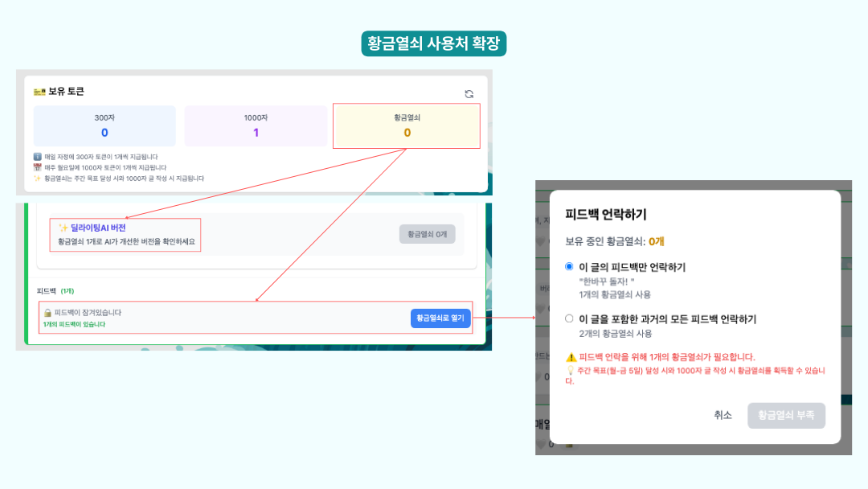The width and height of the screenshot is (868, 489).
Task: Select 이 글의 피드백만 언락하기 radio option
Action: point(570,267)
